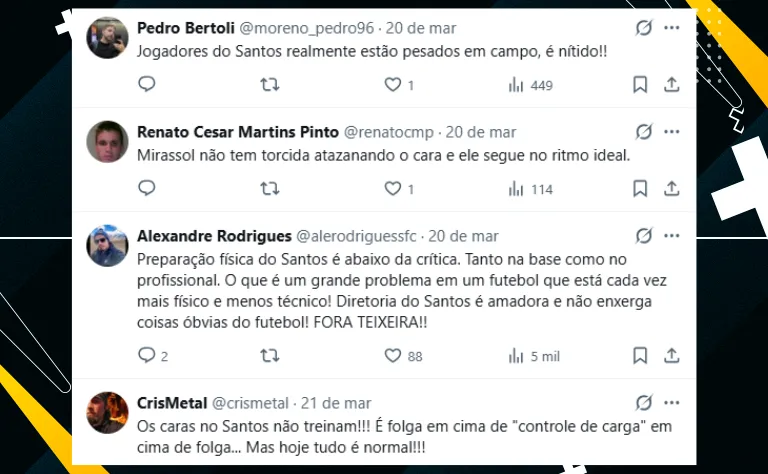
Task: Reply to Alexandre Rodrigues's tweet with 2 replies
Action: pos(147,355)
